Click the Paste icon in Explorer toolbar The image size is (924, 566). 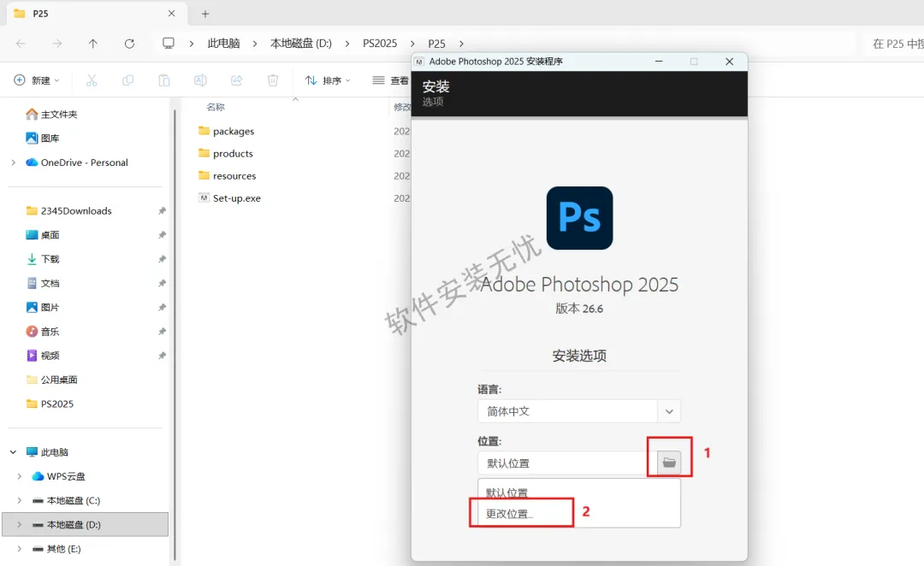(163, 80)
